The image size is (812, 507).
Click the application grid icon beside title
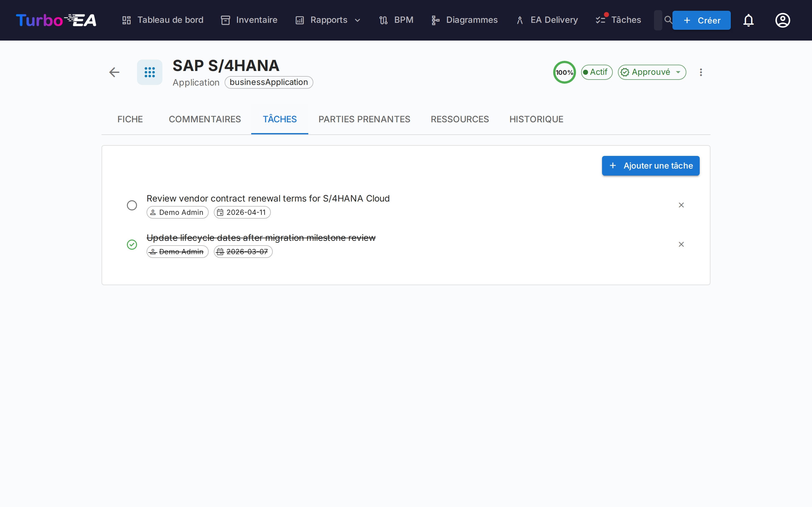[x=150, y=72]
